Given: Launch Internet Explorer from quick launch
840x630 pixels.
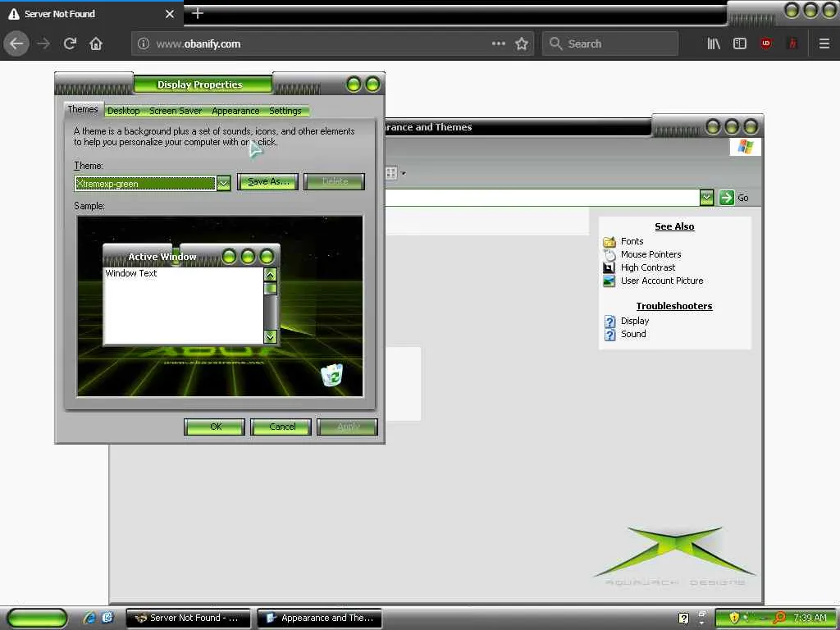Looking at the screenshot, I should (x=89, y=618).
